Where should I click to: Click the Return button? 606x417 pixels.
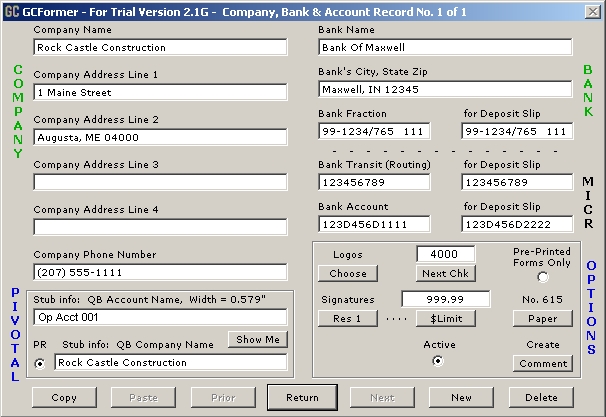coord(302,398)
